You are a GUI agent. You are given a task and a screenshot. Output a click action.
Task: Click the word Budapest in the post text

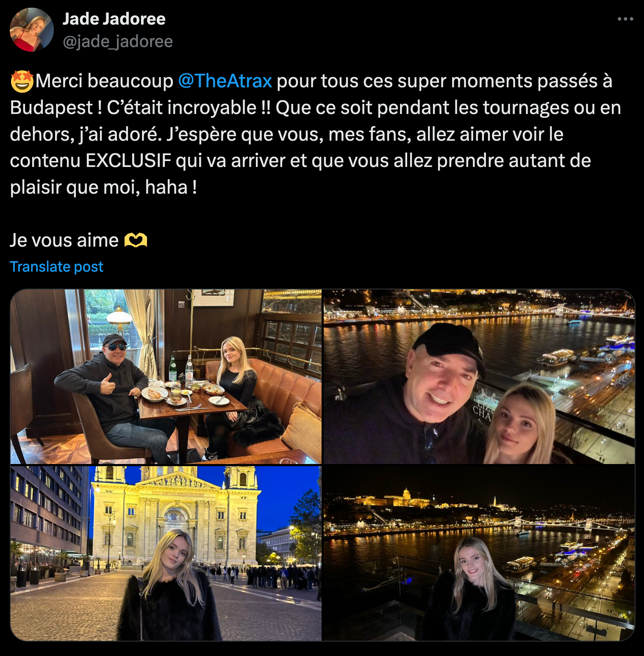(51, 108)
